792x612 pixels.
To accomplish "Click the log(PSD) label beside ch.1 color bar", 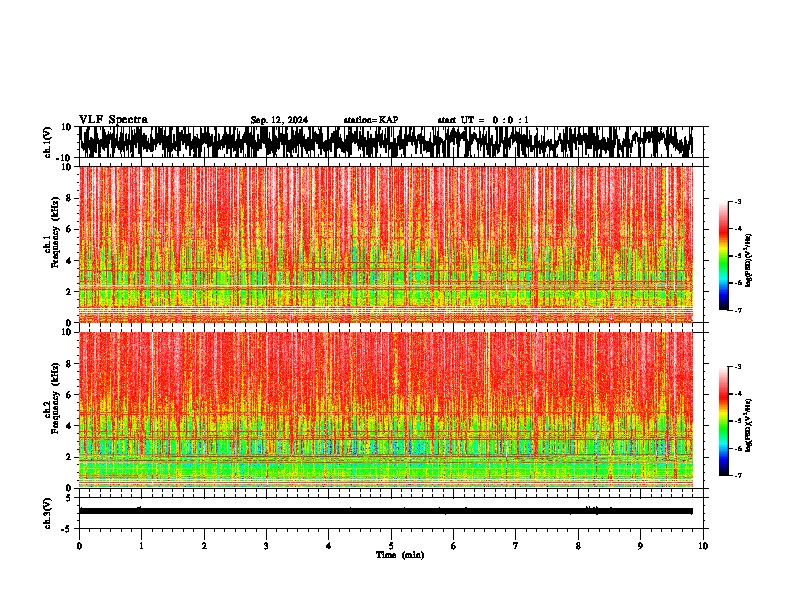I will coord(748,261).
